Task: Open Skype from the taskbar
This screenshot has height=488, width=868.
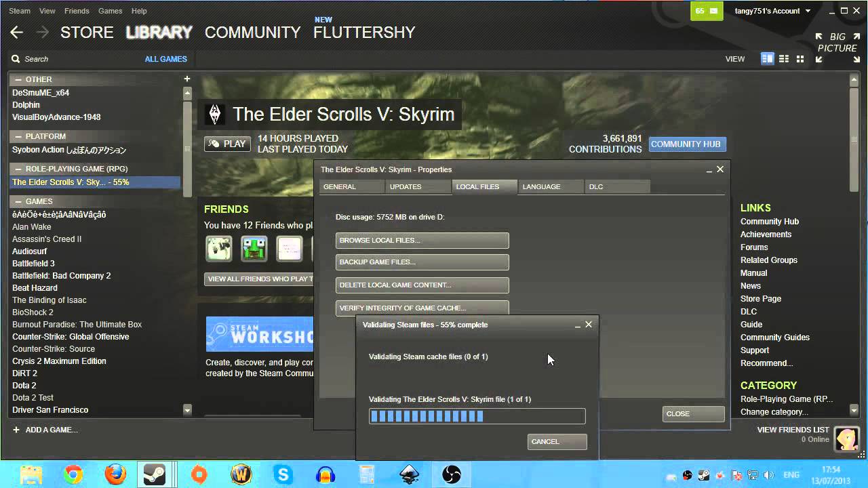Action: point(283,474)
